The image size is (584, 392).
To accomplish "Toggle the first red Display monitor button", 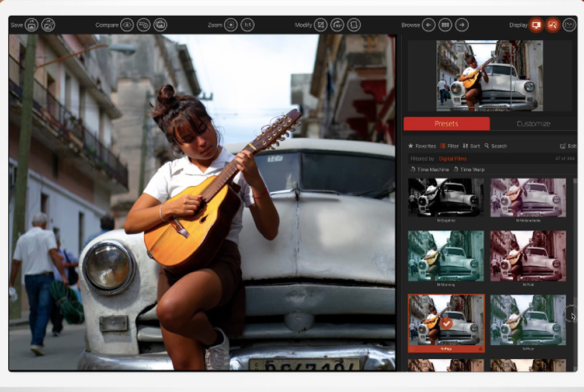I will point(536,25).
